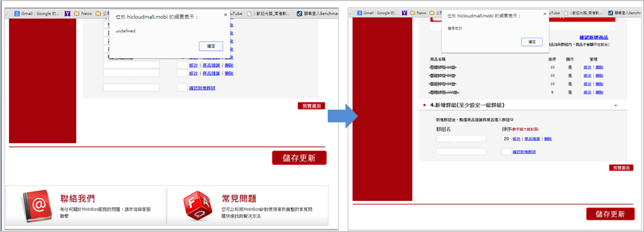This screenshot has height=232, width=644.
Task: Click 確認新增群組 link in undefined-alert window
Action: click(202, 87)
